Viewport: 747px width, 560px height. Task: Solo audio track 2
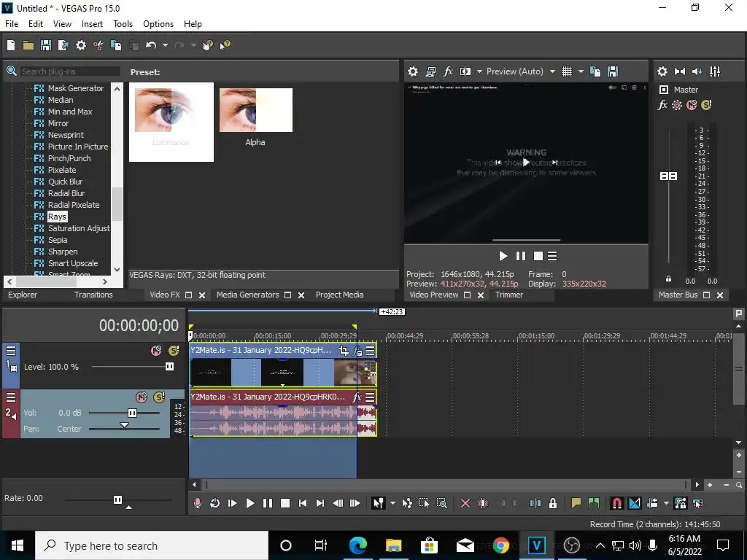[159, 397]
